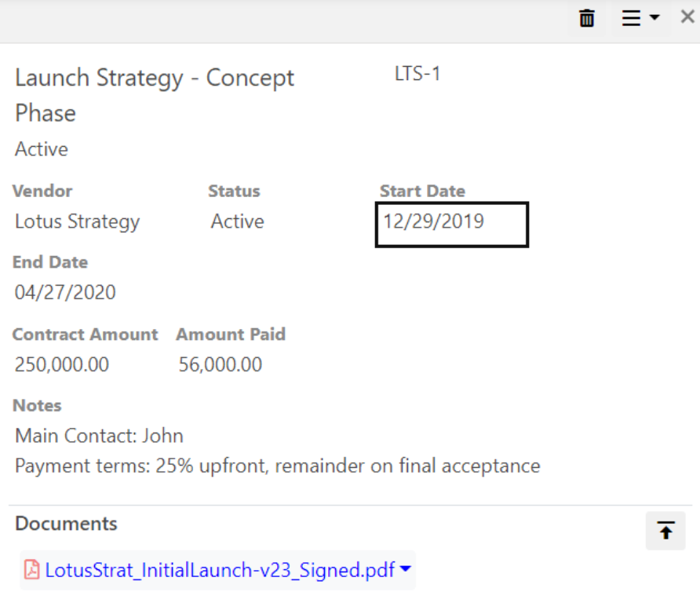Click the Payment terms note text
Image resolution: width=700 pixels, height=592 pixels.
[x=277, y=466]
